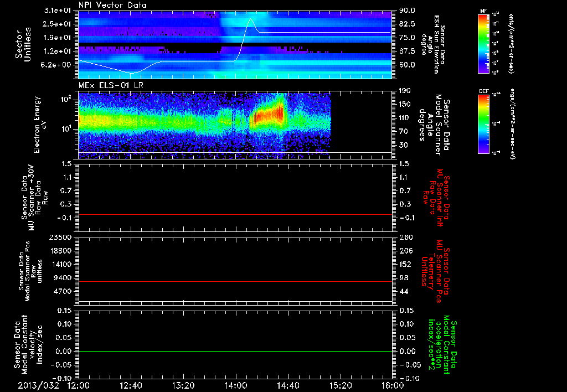Click the 67.5 degree elevation tick label
The height and width of the screenshot is (392, 567).
click(407, 51)
